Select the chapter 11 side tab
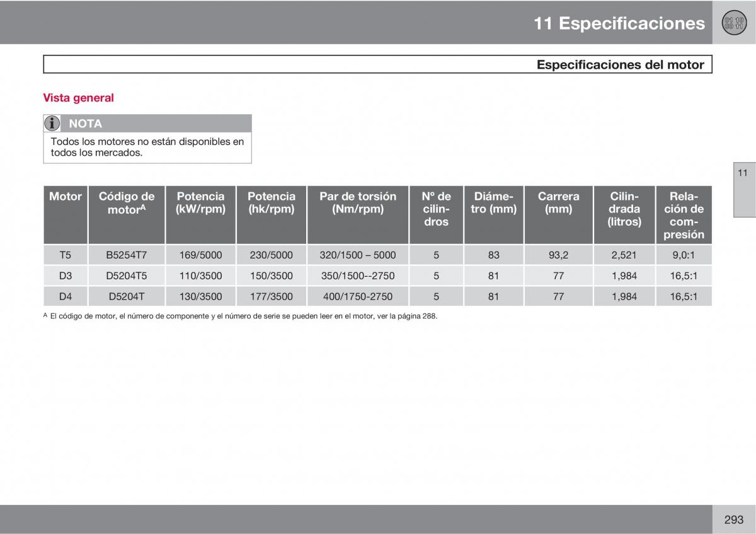756x534 pixels. (744, 191)
